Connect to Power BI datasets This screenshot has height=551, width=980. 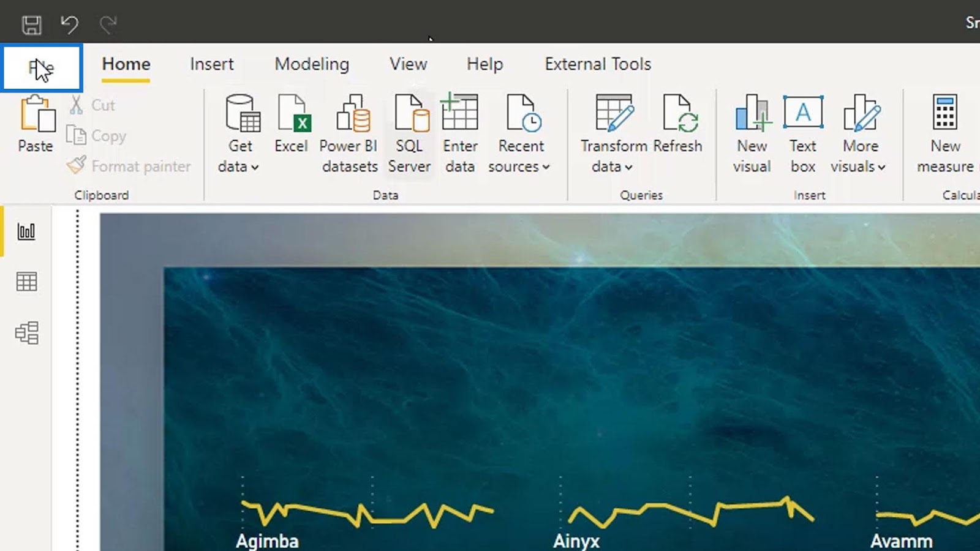point(350,134)
